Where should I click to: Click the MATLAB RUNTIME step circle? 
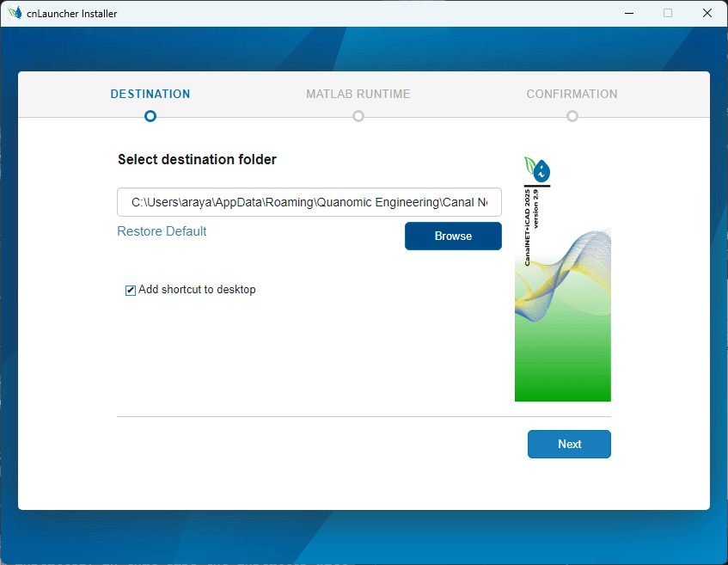(358, 115)
